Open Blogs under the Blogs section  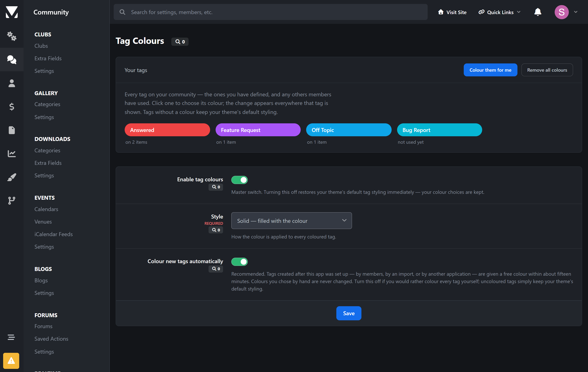point(41,281)
